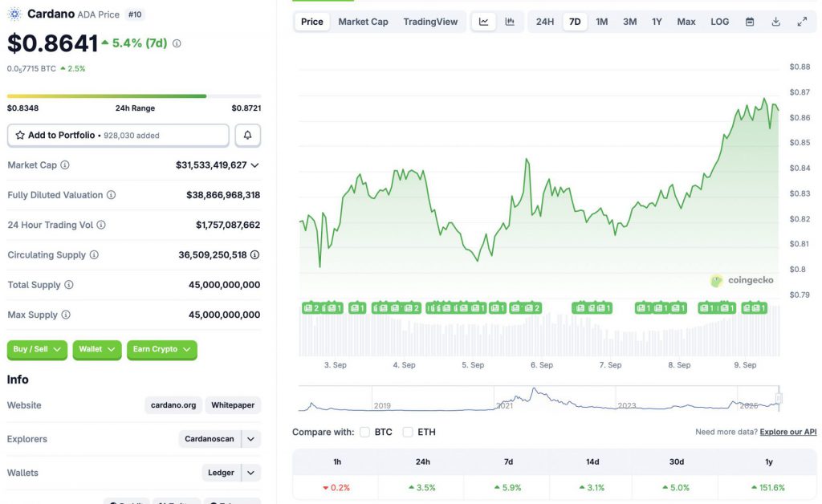Expand chart to fullscreen icon

802,22
